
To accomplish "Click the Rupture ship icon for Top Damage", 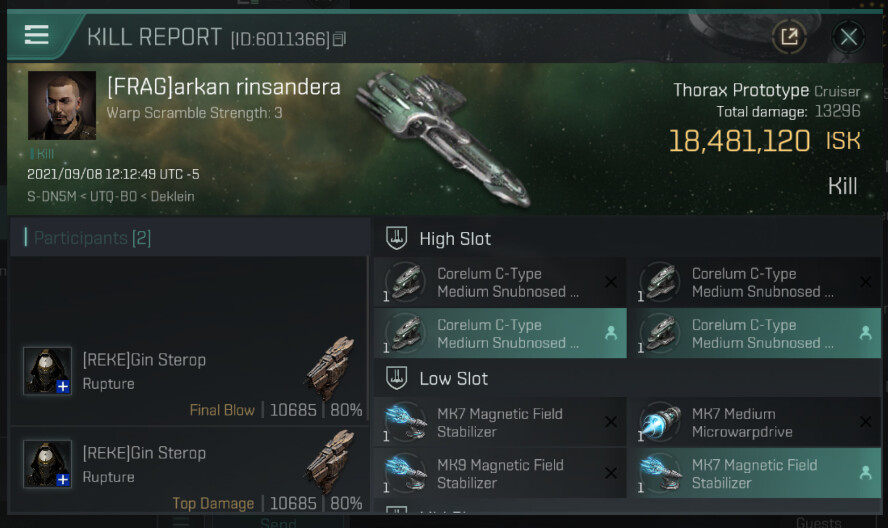I will 331,461.
